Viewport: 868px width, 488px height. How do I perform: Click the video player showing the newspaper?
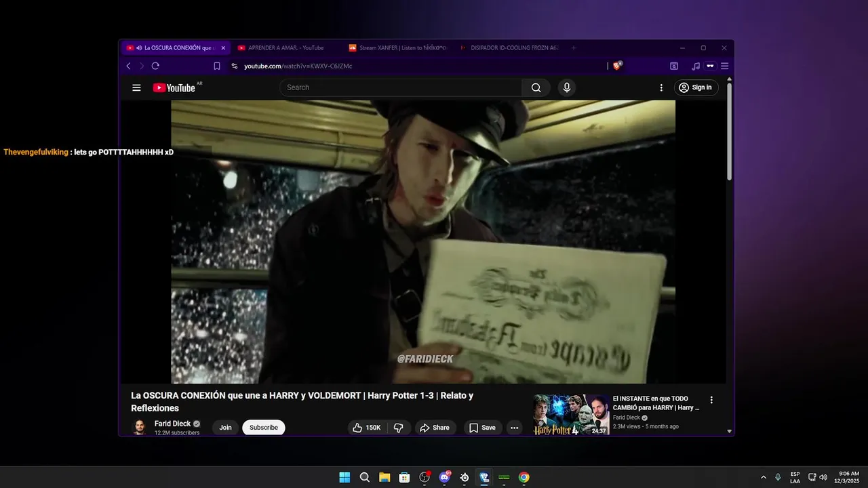pyautogui.click(x=423, y=242)
